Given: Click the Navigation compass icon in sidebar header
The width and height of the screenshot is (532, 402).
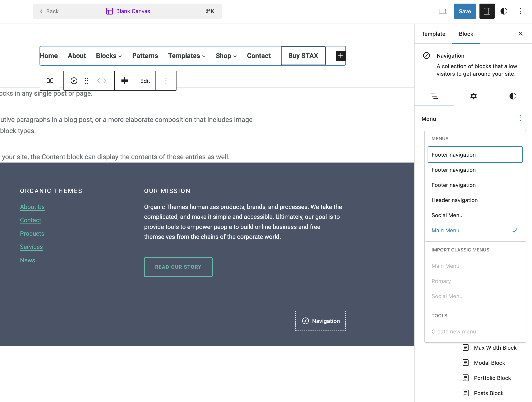Looking at the screenshot, I should click(426, 56).
